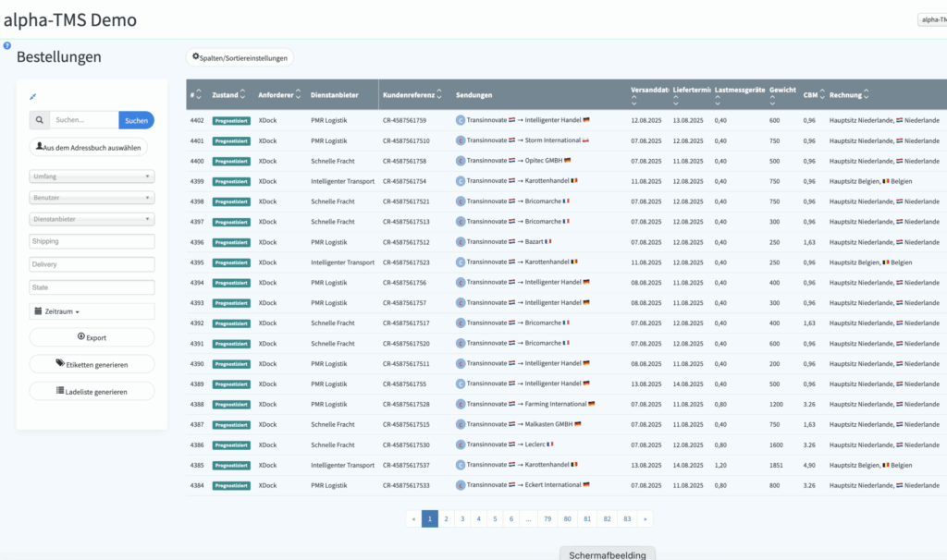Sort by the # column arrows
Image resolution: width=947 pixels, height=560 pixels.
pos(199,95)
